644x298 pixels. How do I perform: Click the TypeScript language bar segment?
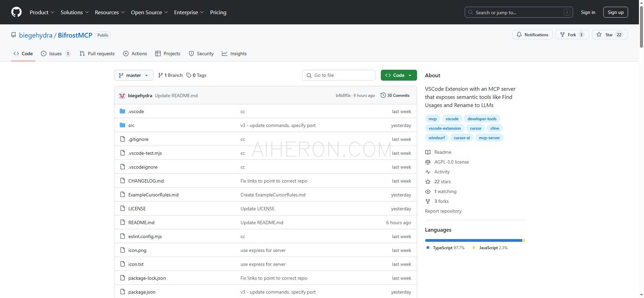coord(474,240)
